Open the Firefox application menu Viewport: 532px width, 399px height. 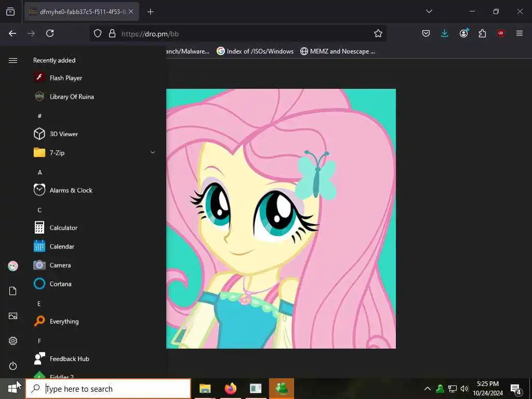click(x=519, y=33)
